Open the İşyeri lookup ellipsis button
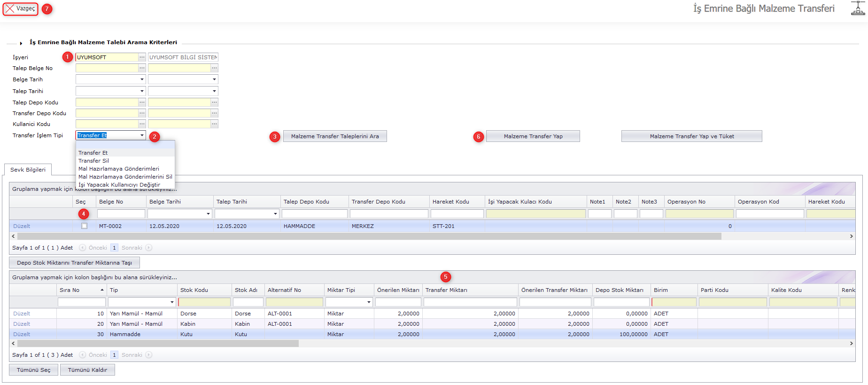This screenshot has height=385, width=868. point(142,57)
